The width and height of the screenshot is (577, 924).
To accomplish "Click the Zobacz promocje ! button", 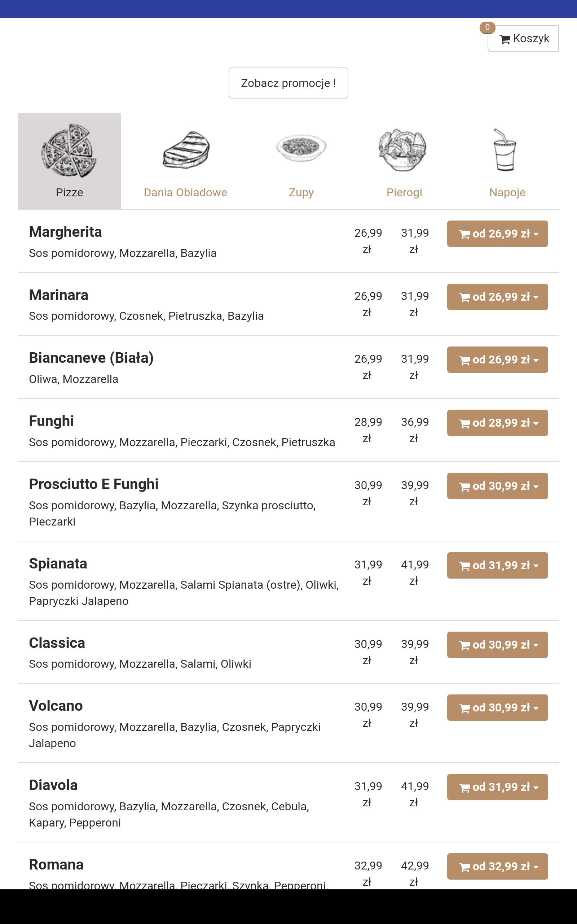I will 288,83.
